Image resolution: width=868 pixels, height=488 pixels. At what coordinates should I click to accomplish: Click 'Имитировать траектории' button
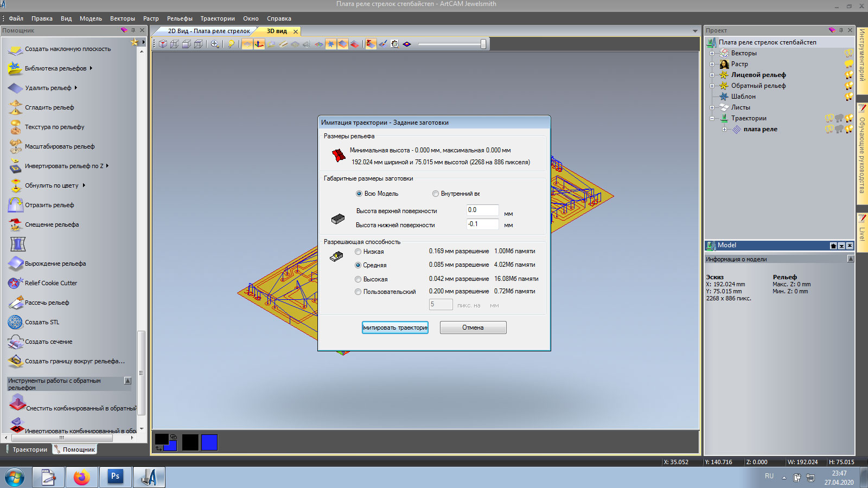pyautogui.click(x=395, y=328)
